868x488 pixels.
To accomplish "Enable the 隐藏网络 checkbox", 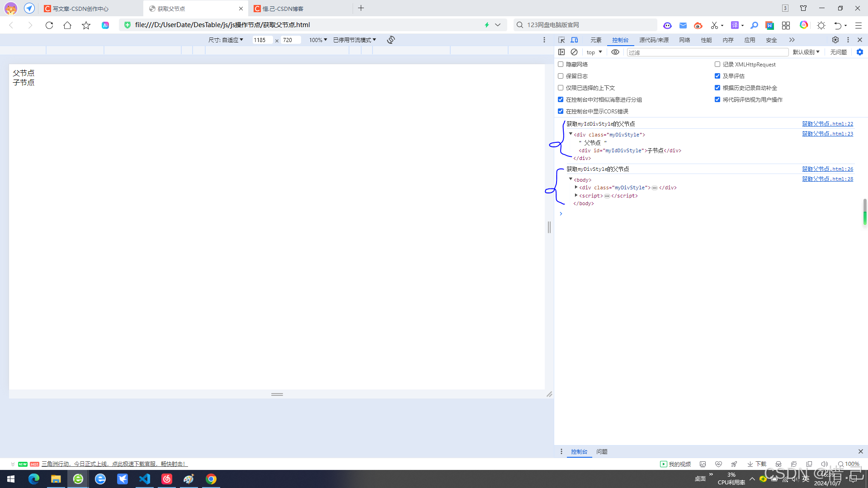I will 561,64.
